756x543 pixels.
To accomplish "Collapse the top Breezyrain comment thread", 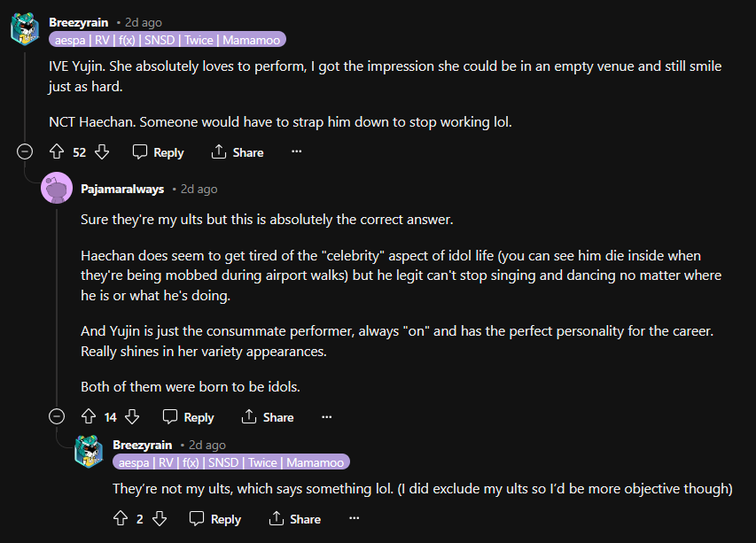I will point(25,152).
